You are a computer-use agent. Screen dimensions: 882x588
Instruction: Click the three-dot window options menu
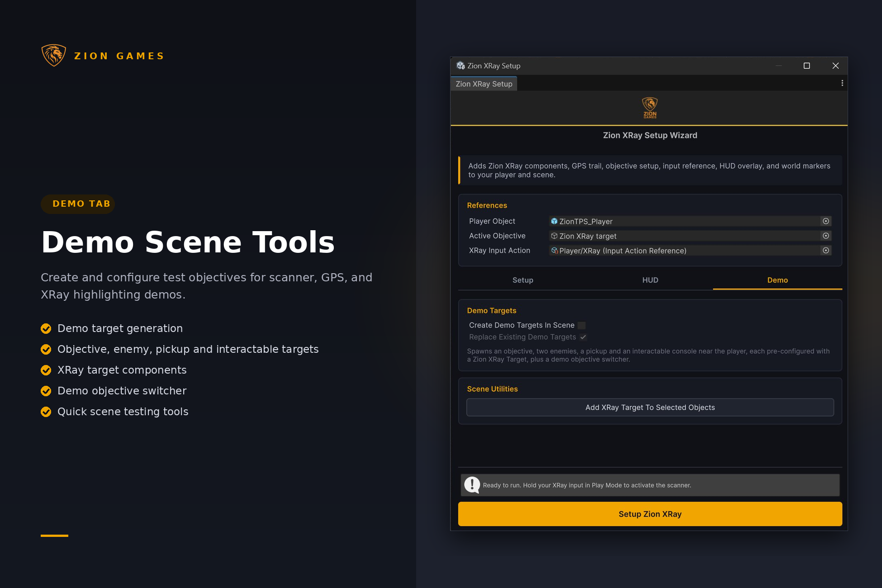pyautogui.click(x=842, y=83)
